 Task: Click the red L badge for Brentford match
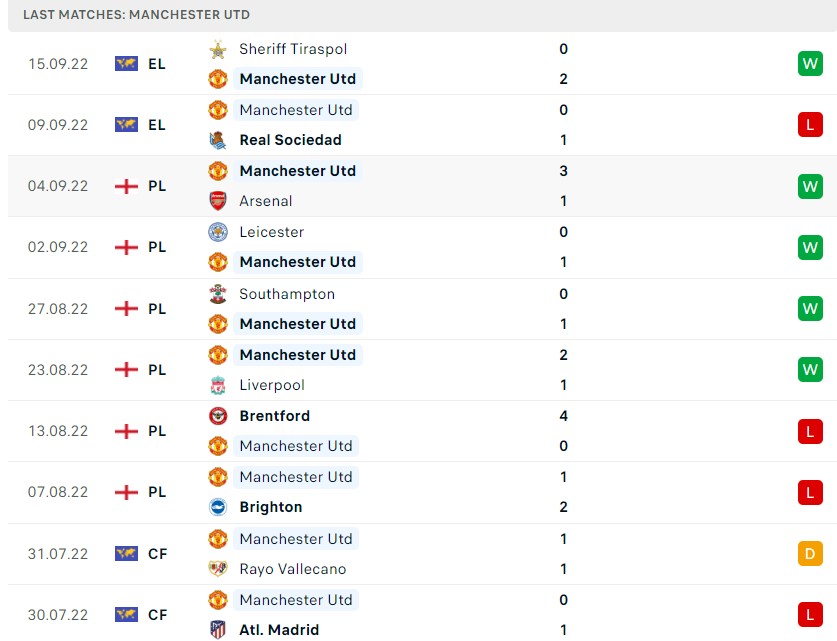coord(809,431)
